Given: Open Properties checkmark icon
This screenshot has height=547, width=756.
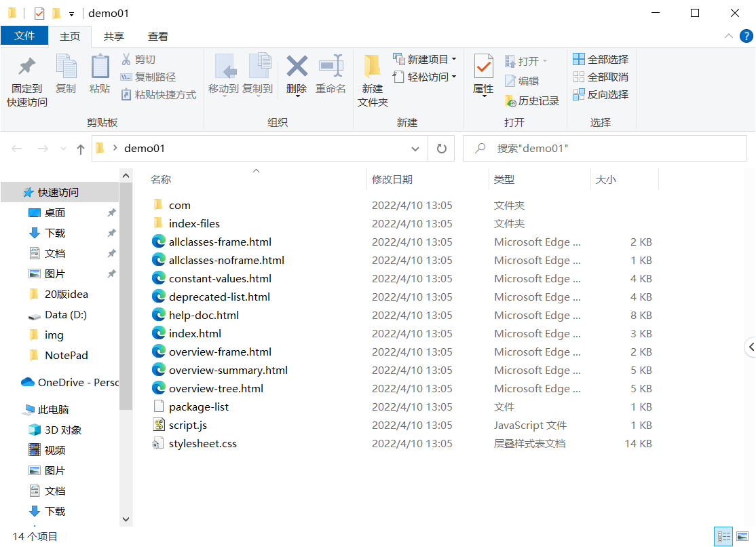Looking at the screenshot, I should [484, 67].
